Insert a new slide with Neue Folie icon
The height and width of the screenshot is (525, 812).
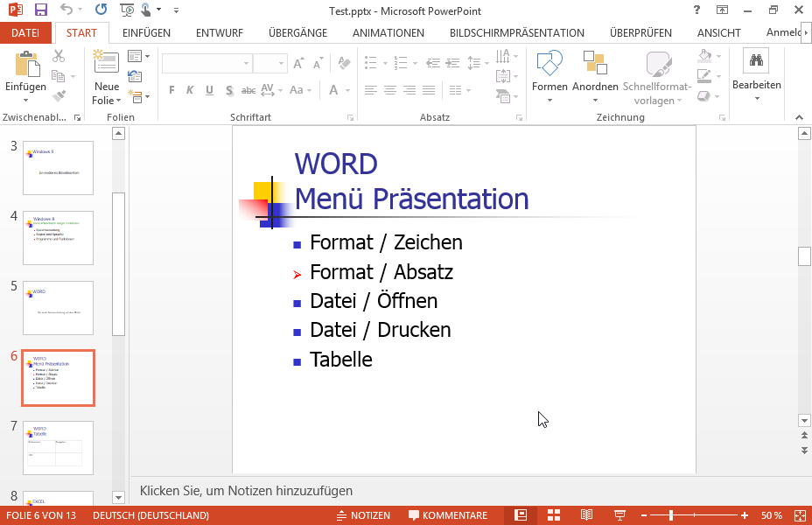(106, 62)
